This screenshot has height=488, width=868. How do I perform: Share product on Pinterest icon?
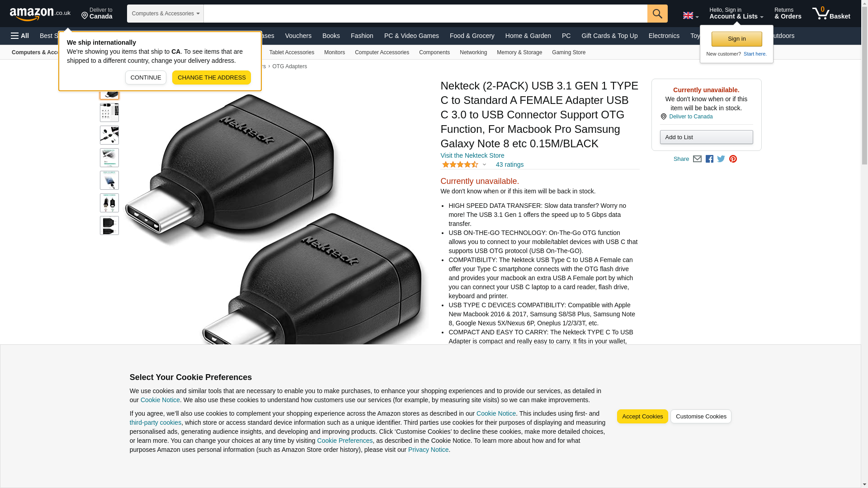733,159
